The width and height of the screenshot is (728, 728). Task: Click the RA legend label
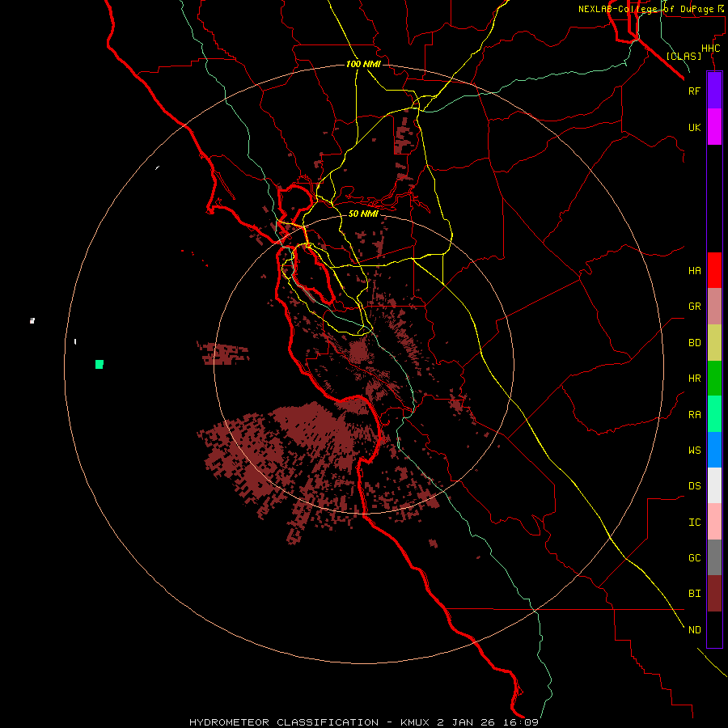click(x=694, y=414)
